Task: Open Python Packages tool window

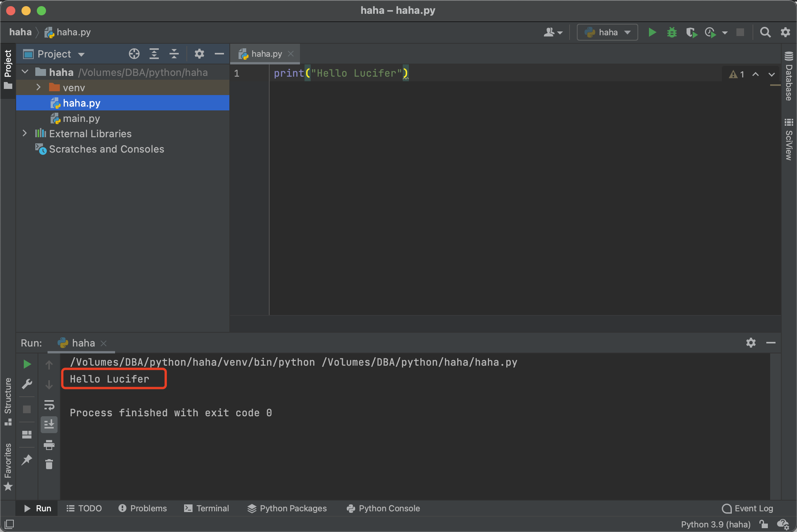Action: point(287,508)
